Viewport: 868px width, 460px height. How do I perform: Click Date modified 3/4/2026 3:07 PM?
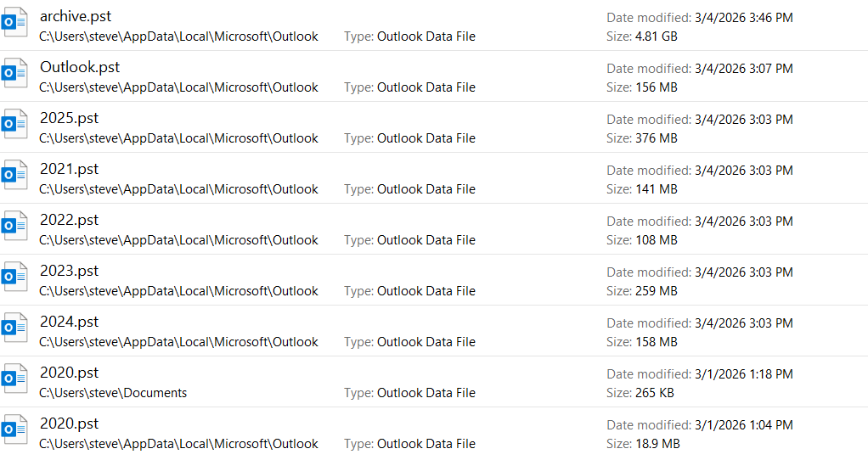pos(700,69)
